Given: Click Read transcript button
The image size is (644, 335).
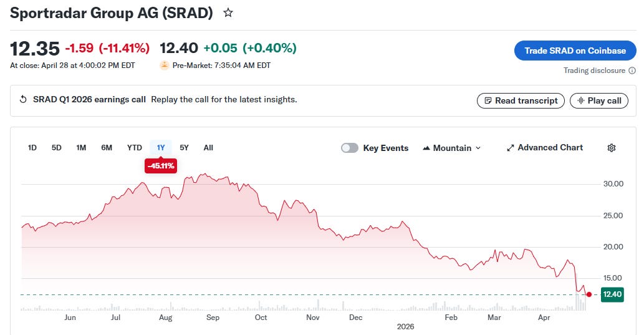Looking at the screenshot, I should (521, 100).
